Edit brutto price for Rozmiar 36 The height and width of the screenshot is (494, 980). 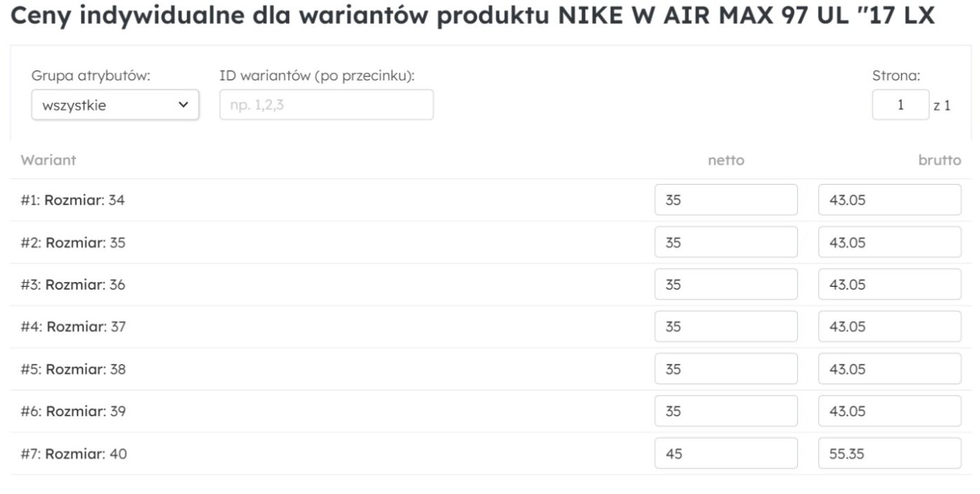tap(889, 285)
